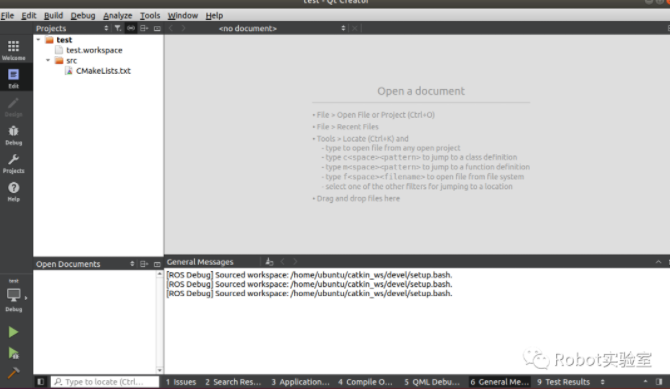670x389 pixels.
Task: Open the Build menu
Action: pyautogui.click(x=53, y=15)
